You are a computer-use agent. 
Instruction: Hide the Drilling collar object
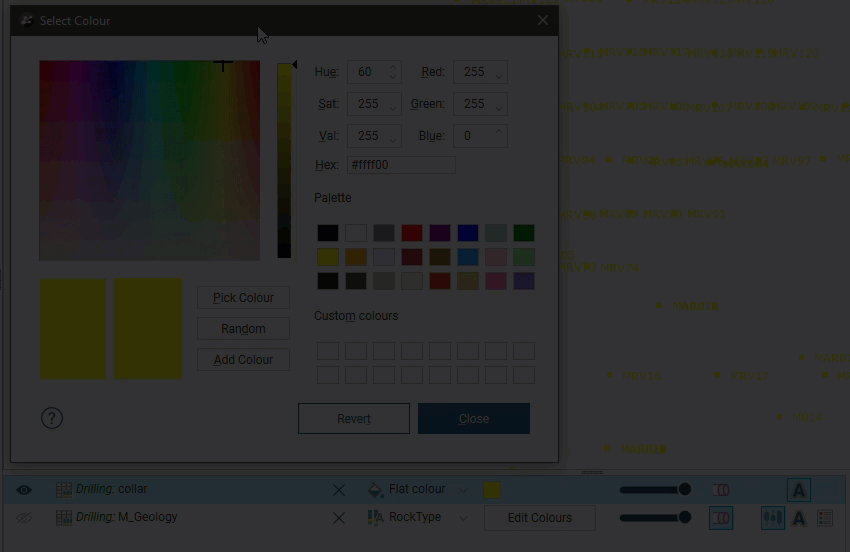tap(24, 490)
